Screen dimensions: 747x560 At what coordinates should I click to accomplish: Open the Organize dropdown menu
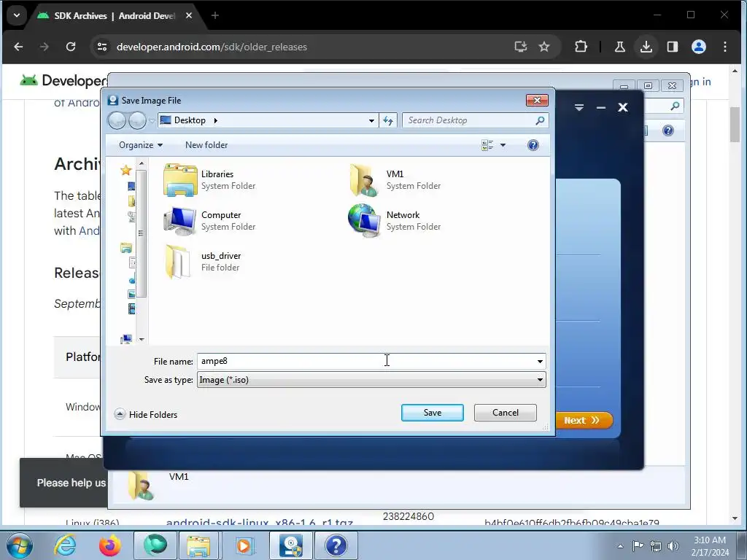tap(141, 145)
